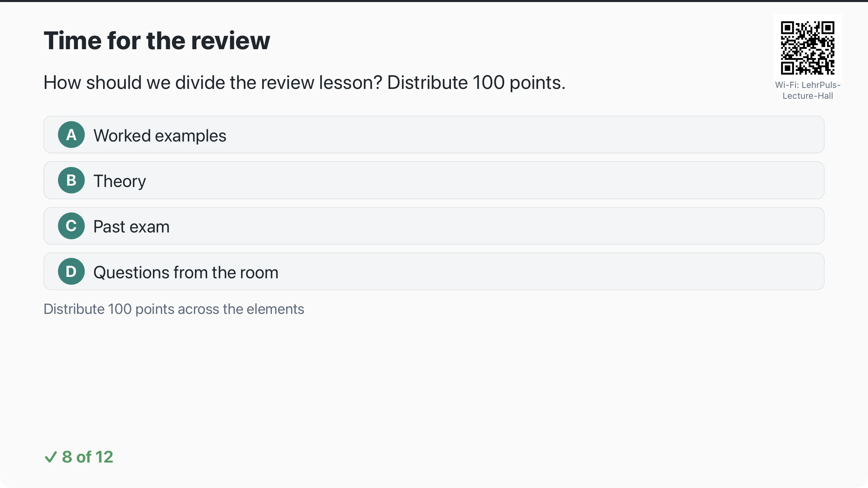Click the 'Time for the review' heading
The image size is (868, 488).
click(157, 41)
